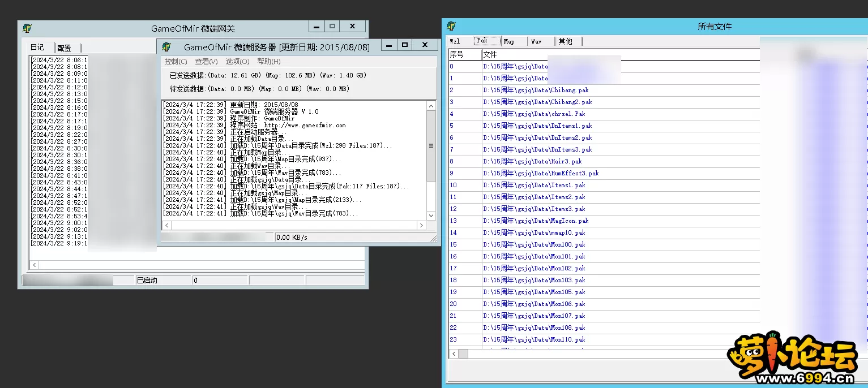868x388 pixels.
Task: Select the Map tab in 所有文件
Action: tap(514, 41)
